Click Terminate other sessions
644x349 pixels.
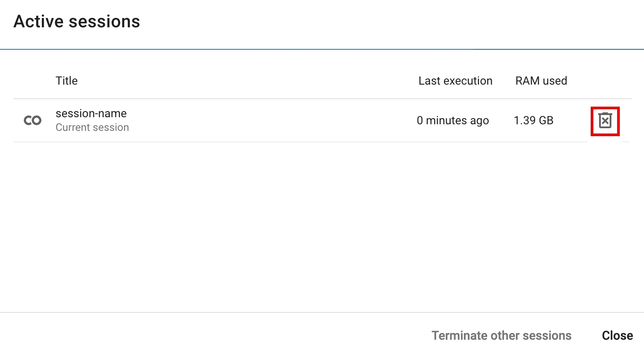tap(501, 335)
